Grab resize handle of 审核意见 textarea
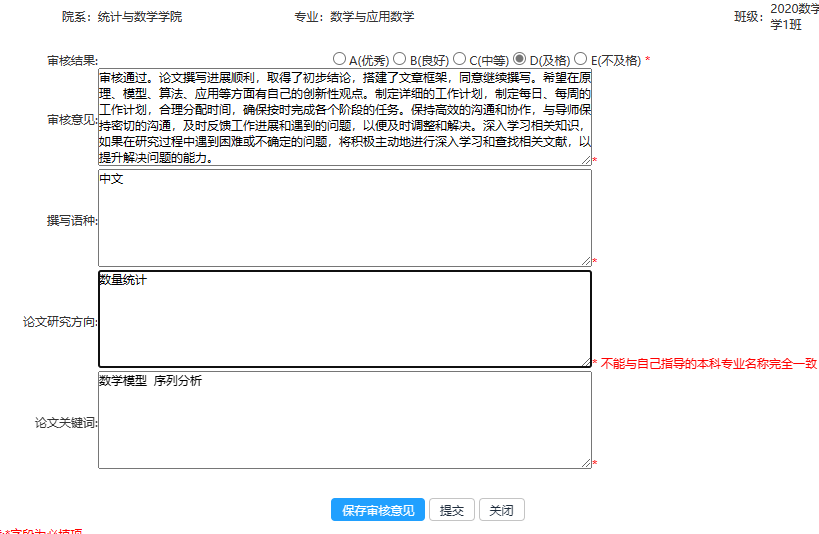The height and width of the screenshot is (534, 819). pos(586,159)
